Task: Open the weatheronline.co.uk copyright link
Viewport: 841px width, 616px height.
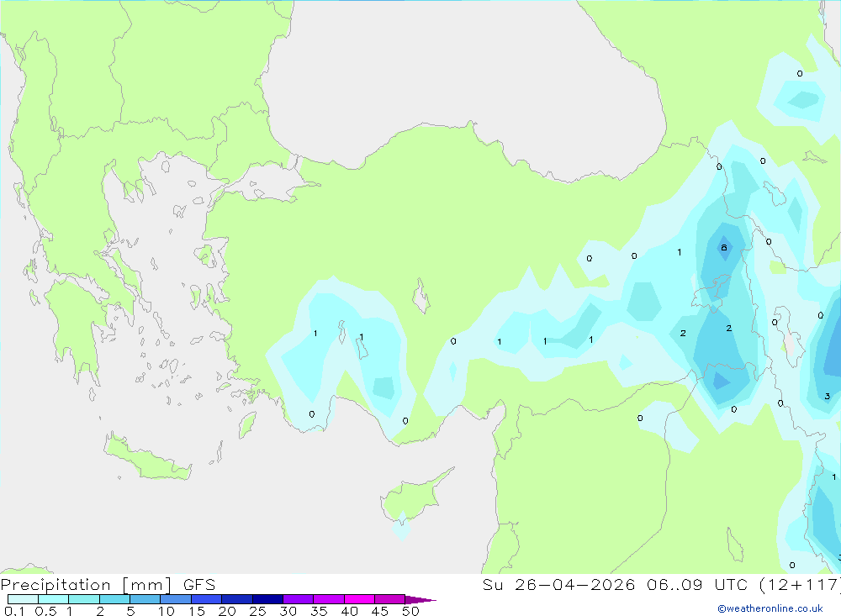Action: point(770,608)
